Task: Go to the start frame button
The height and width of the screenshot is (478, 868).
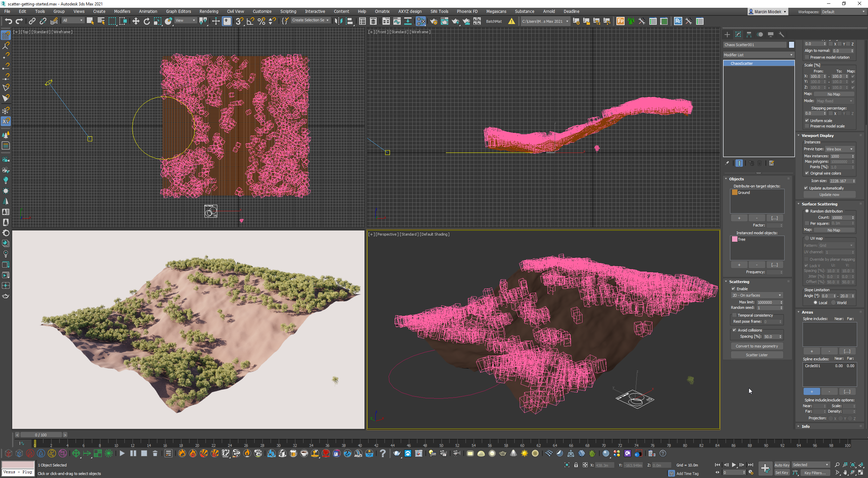Action: coord(717,465)
